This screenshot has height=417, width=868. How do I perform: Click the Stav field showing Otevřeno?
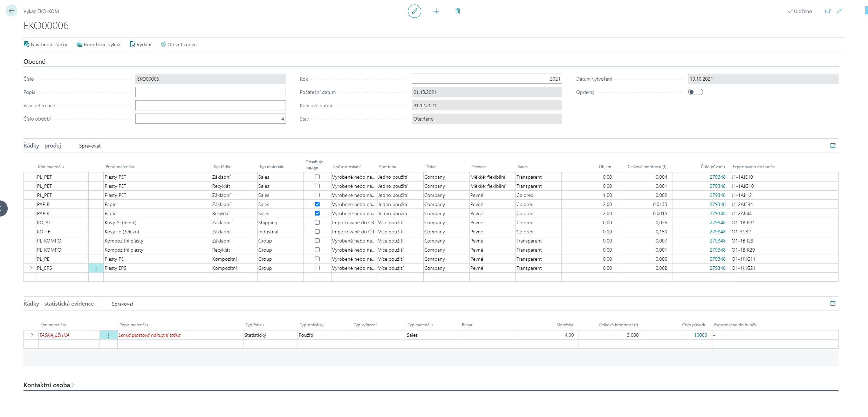(487, 119)
